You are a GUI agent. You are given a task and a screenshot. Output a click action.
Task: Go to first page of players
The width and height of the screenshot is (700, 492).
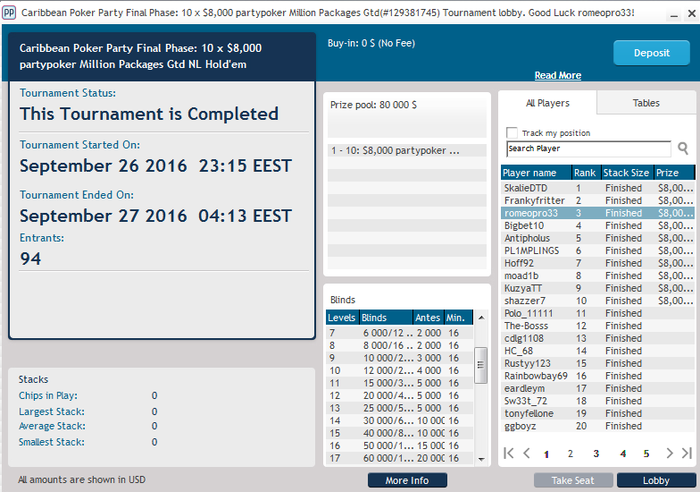508,453
